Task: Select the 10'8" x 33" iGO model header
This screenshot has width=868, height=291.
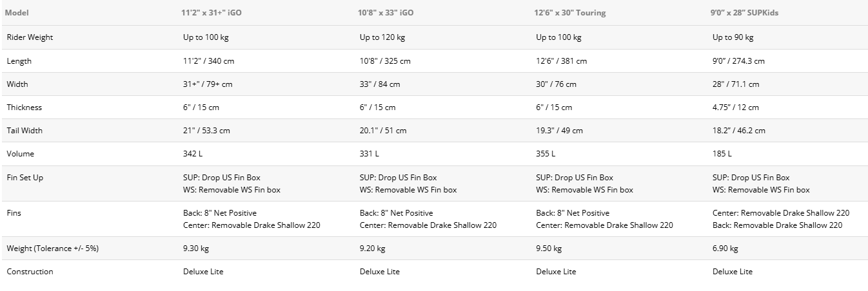Action: [x=386, y=13]
